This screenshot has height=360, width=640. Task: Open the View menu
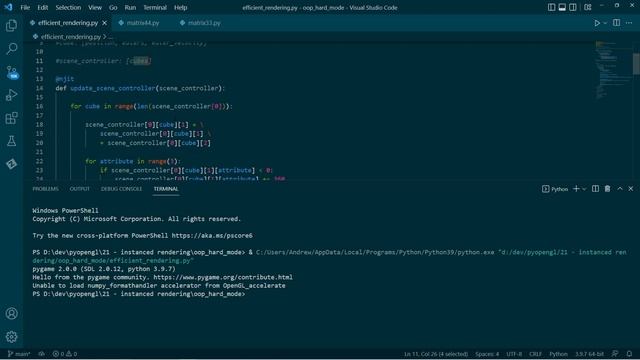[x=95, y=7]
